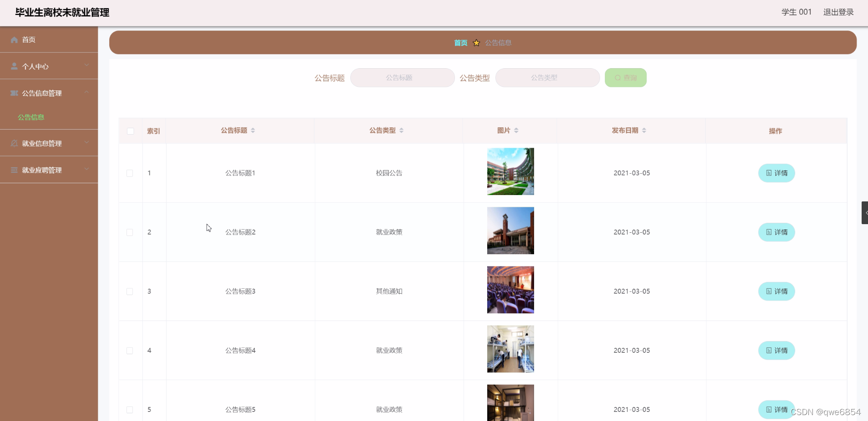This screenshot has height=421, width=868.
Task: Select the home icon beside 首页
Action: [x=14, y=40]
